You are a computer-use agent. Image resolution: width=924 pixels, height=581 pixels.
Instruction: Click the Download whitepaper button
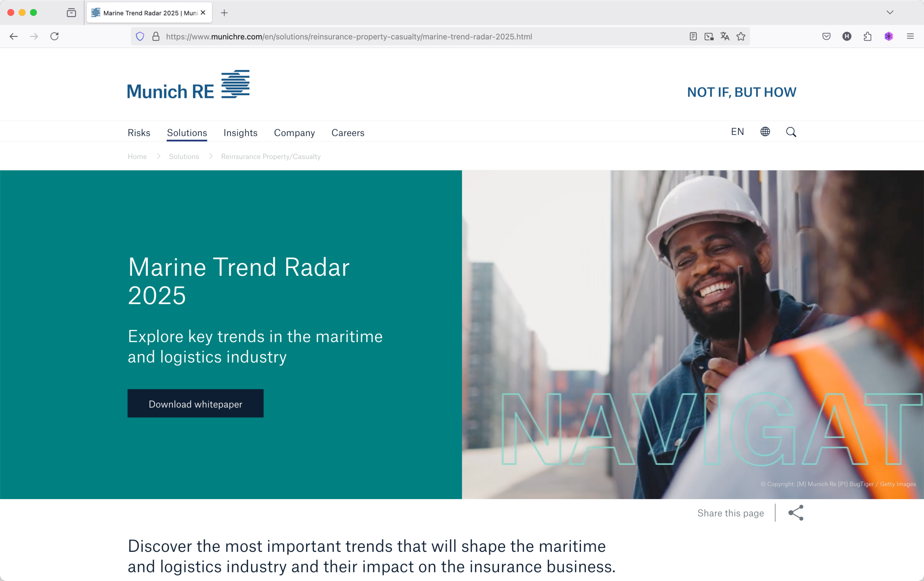pos(195,404)
